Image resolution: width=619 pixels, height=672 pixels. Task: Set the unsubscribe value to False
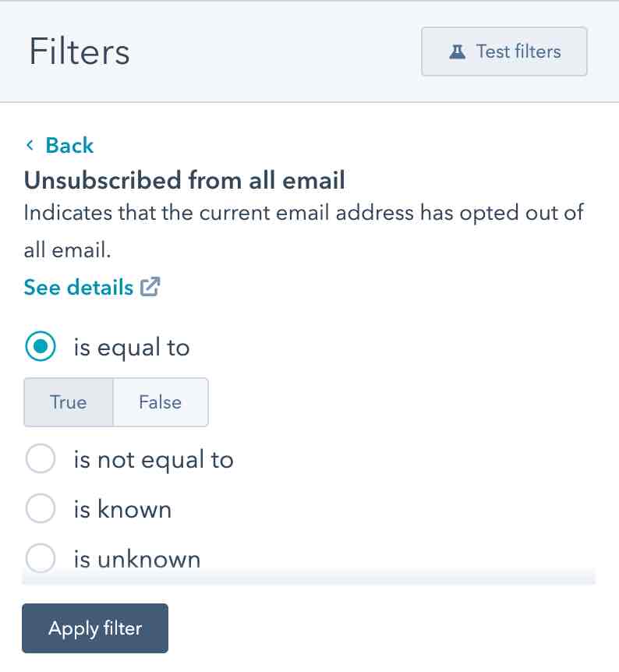161,402
